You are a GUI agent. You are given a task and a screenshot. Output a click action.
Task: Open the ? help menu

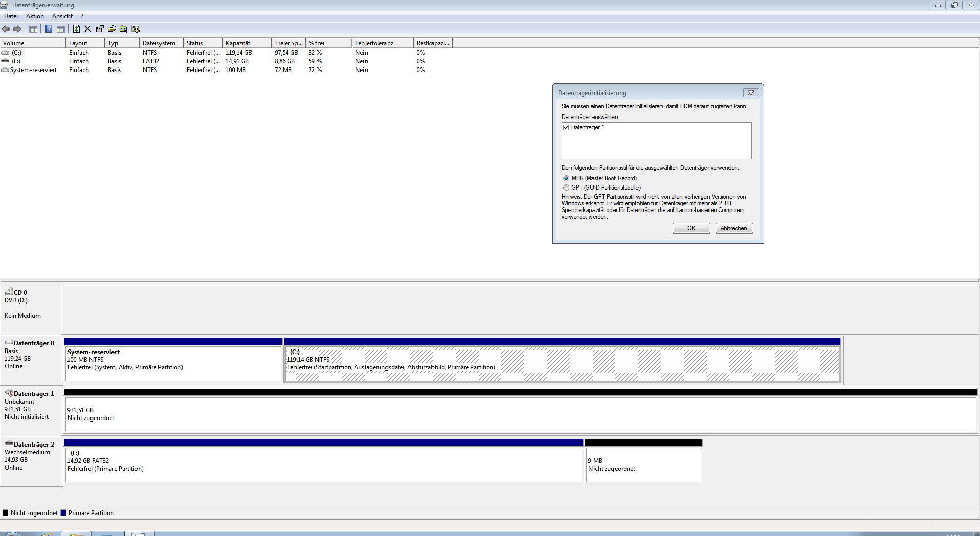click(82, 16)
